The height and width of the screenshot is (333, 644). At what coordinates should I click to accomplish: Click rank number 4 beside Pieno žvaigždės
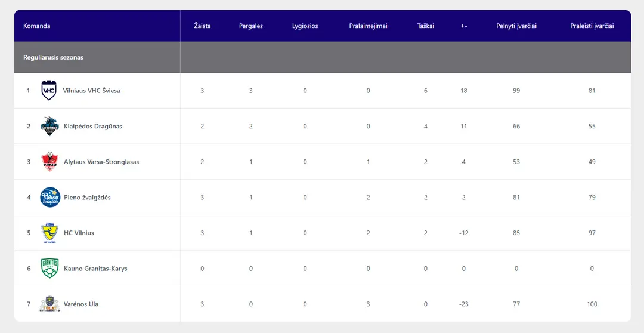pyautogui.click(x=29, y=198)
